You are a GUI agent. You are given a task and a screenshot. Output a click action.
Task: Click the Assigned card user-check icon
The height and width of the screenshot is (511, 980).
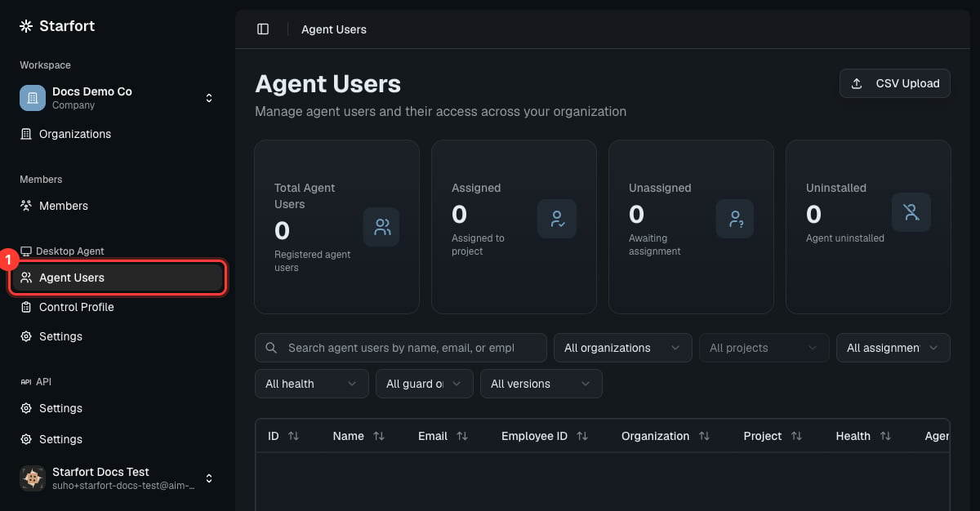click(x=557, y=219)
